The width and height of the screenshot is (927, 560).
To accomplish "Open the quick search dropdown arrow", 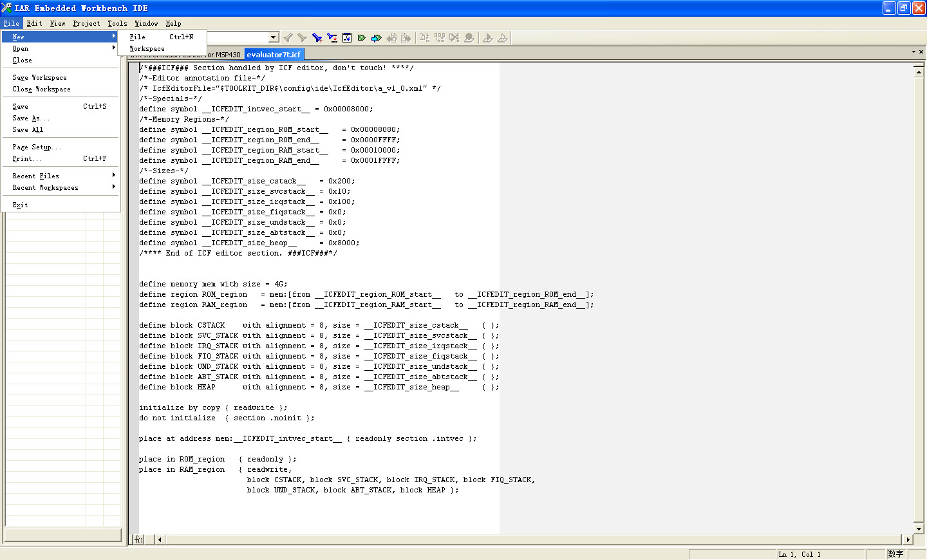I will [x=274, y=38].
